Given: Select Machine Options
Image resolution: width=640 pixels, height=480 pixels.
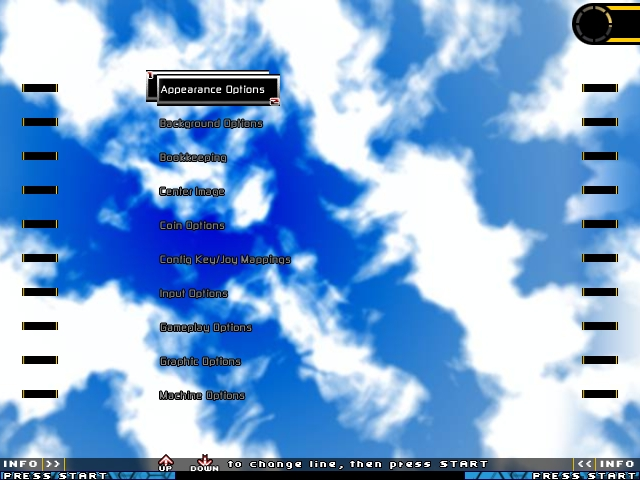Looking at the screenshot, I should (202, 395).
